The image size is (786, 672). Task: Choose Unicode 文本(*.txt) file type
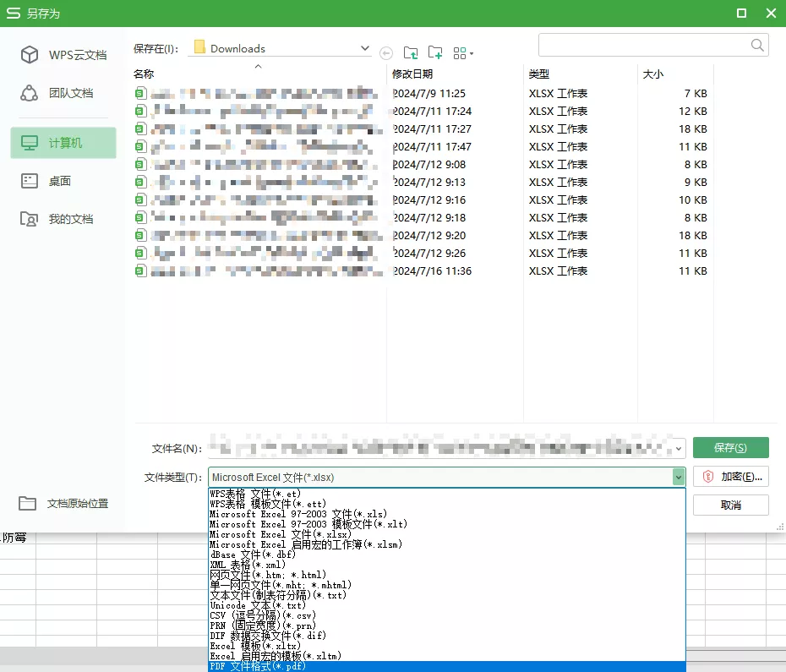[258, 605]
